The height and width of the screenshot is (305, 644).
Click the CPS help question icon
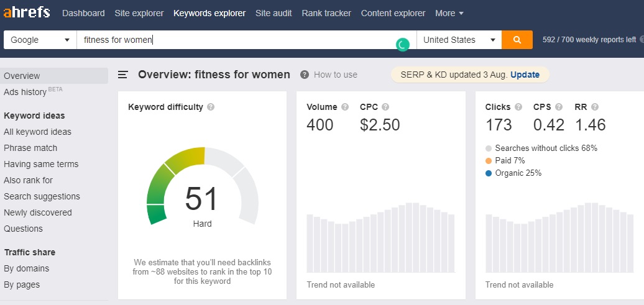(x=559, y=107)
